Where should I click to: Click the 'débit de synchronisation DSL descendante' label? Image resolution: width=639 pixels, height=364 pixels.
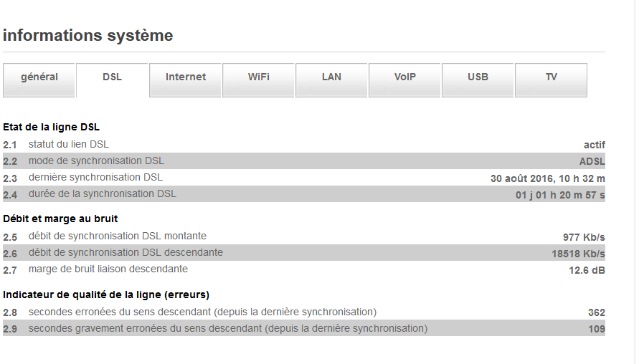tap(126, 252)
